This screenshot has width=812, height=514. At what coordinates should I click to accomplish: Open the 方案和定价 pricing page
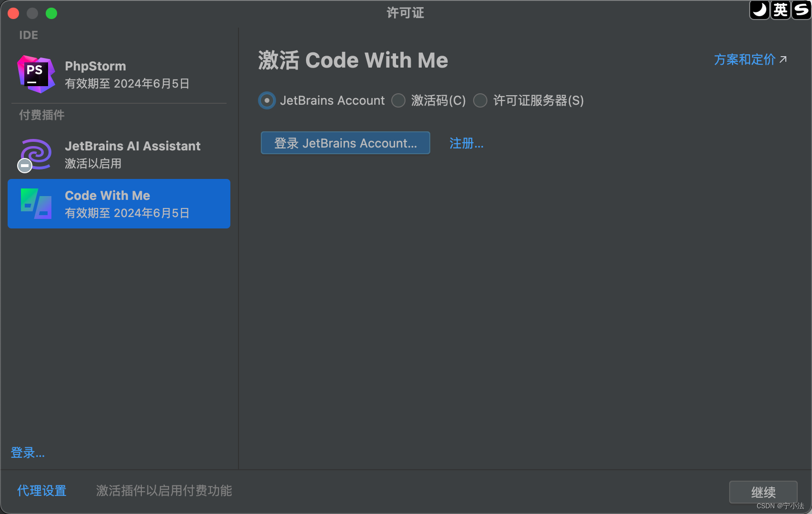(x=744, y=59)
